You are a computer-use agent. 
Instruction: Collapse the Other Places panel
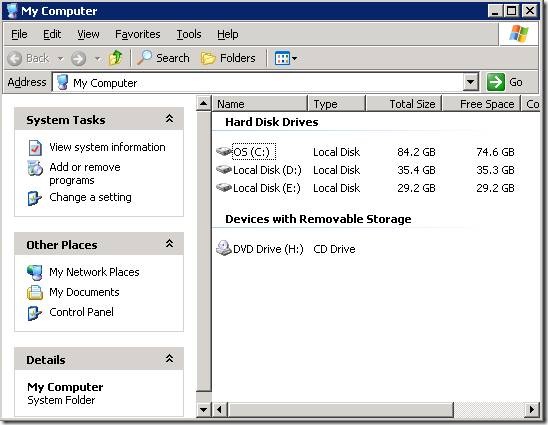pyautogui.click(x=169, y=244)
